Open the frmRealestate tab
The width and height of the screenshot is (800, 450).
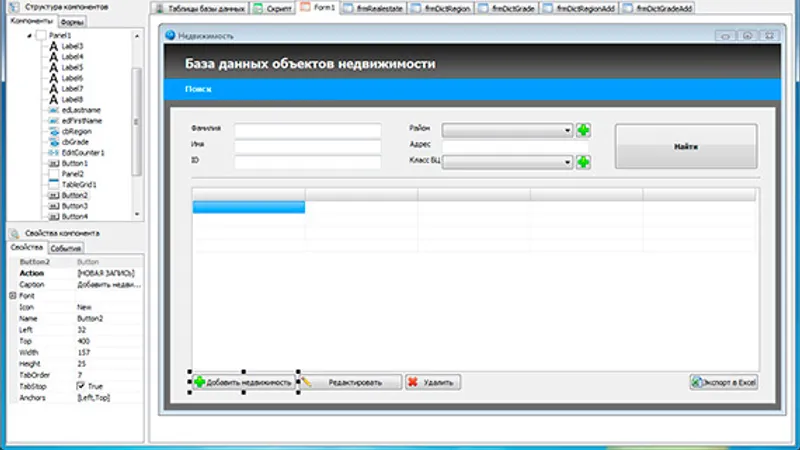[373, 8]
